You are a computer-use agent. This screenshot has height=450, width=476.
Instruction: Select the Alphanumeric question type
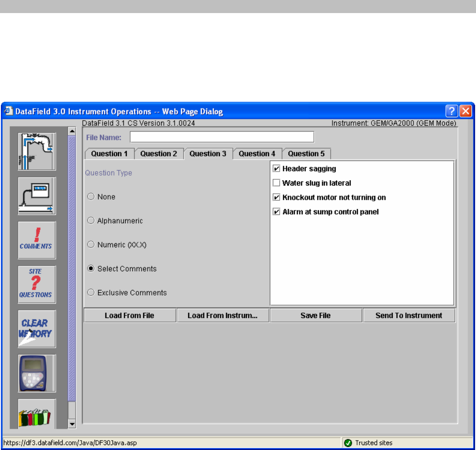pyautogui.click(x=91, y=221)
